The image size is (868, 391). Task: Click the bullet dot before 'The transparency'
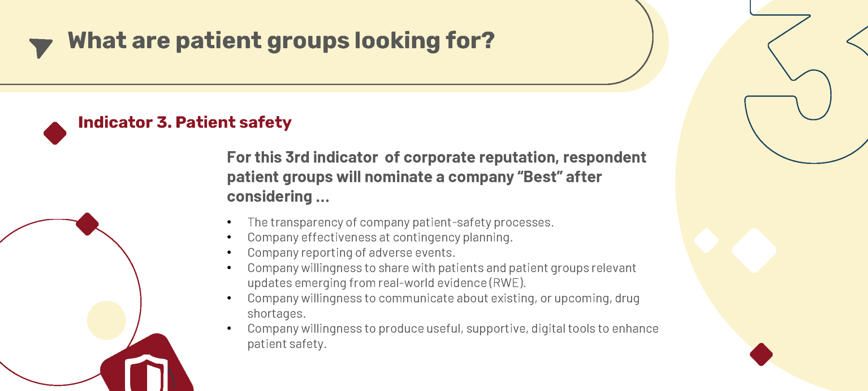coord(229,222)
